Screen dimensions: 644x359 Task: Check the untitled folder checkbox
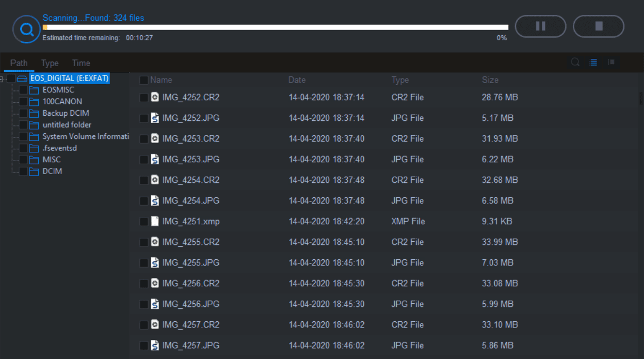(x=23, y=125)
